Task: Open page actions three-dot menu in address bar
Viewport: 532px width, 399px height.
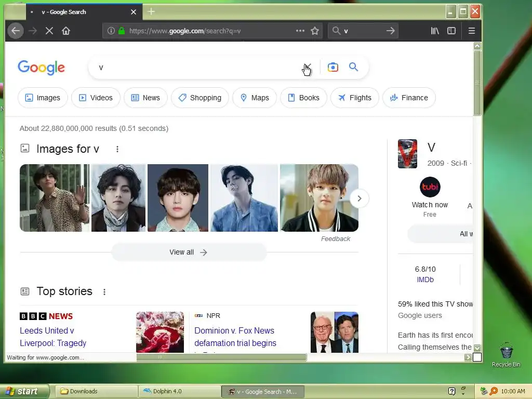Action: (x=300, y=31)
